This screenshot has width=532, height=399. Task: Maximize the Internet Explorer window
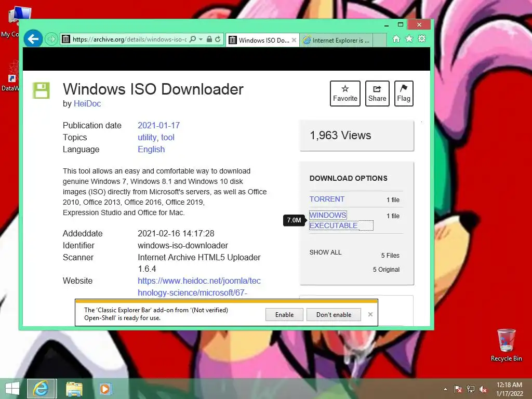click(401, 25)
